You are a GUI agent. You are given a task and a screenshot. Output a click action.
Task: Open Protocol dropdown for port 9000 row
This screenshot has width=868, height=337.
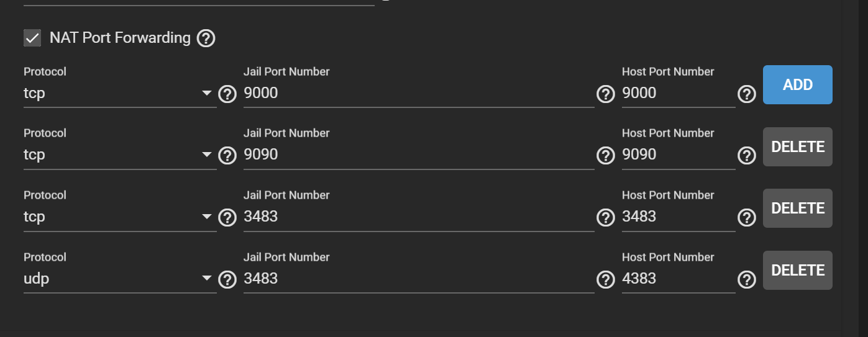[119, 93]
